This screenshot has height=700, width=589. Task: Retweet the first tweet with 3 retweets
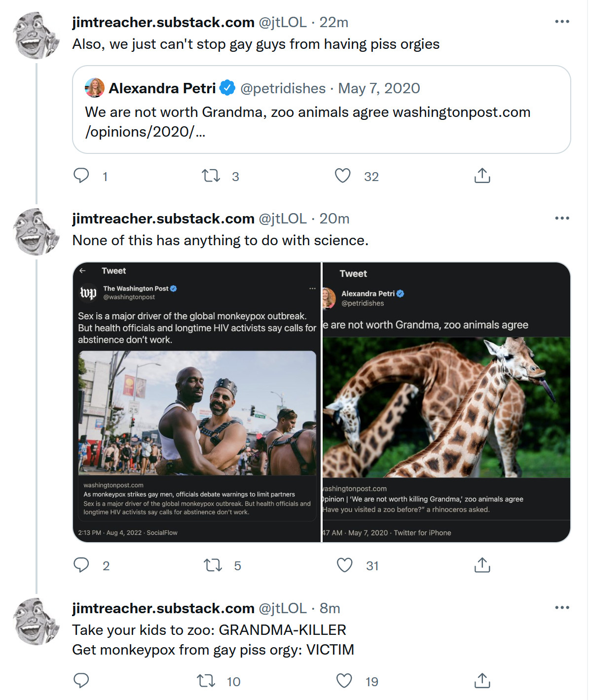pyautogui.click(x=211, y=176)
